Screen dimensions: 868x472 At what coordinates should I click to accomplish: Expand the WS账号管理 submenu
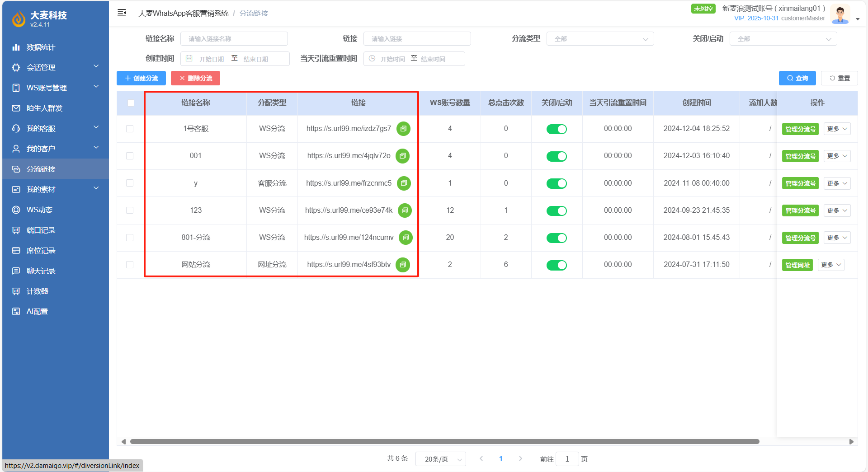click(55, 88)
